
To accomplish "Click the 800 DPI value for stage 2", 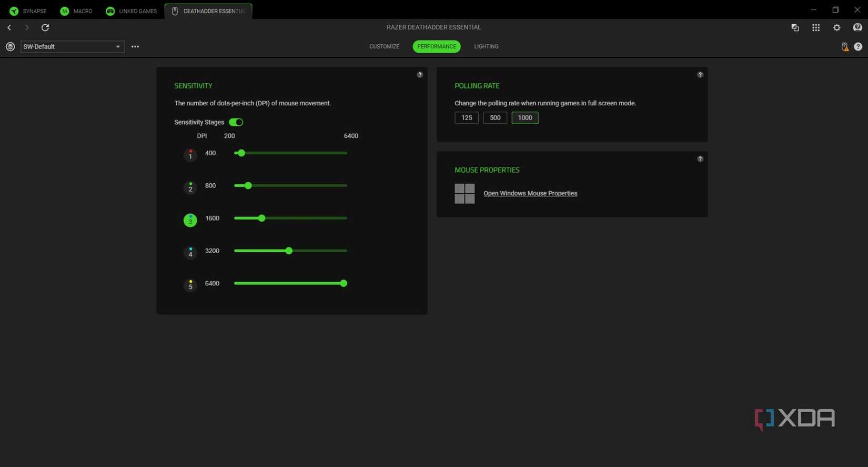I will point(210,186).
